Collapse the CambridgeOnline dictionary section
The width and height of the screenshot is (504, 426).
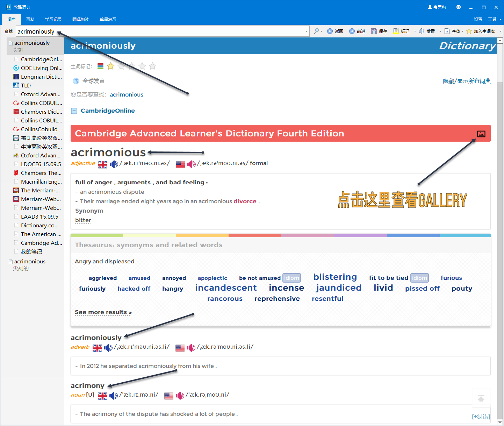(74, 111)
